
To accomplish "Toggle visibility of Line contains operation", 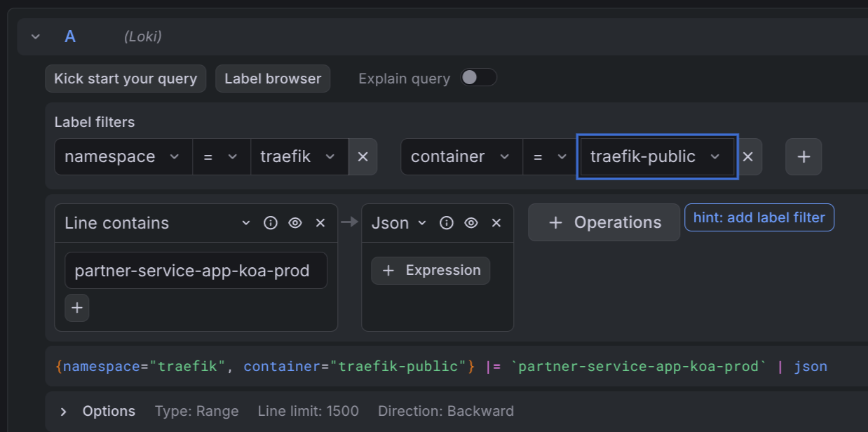I will [295, 223].
